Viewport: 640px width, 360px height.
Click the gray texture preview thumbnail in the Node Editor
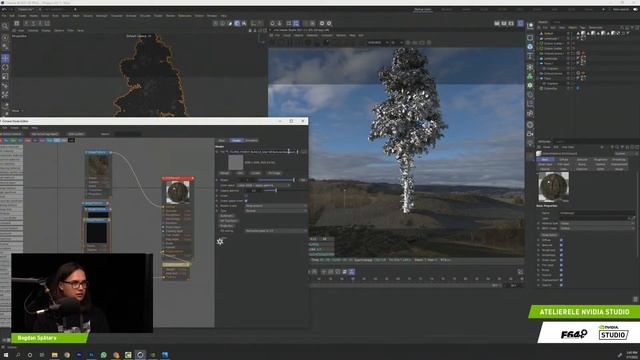[x=236, y=162]
